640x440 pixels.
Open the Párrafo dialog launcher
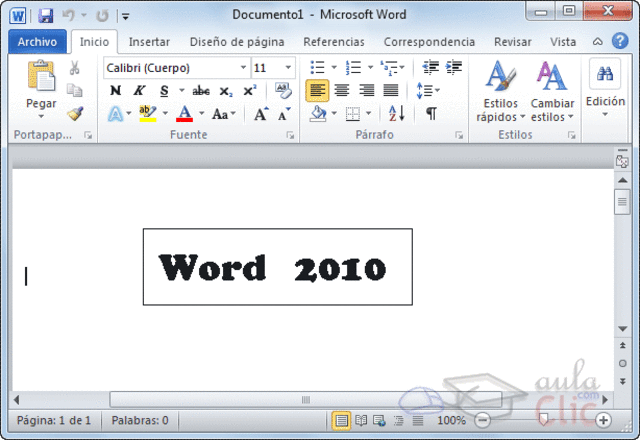coord(459,135)
